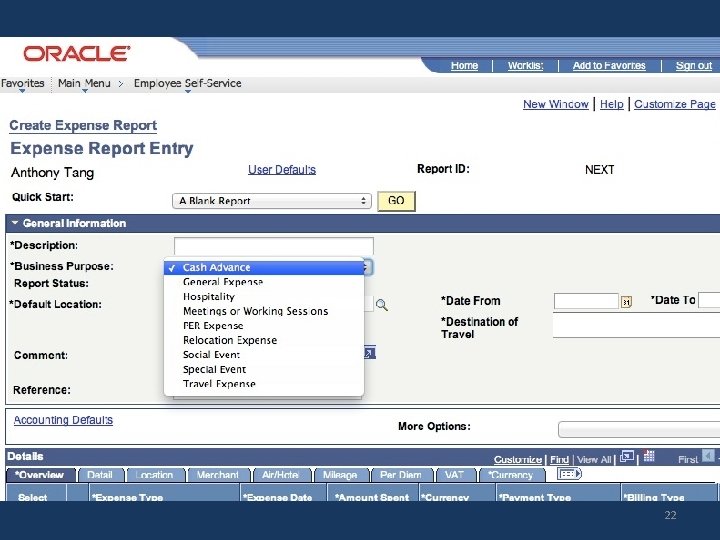The image size is (720, 540).
Task: Collapse the General Information section
Action: [15, 223]
